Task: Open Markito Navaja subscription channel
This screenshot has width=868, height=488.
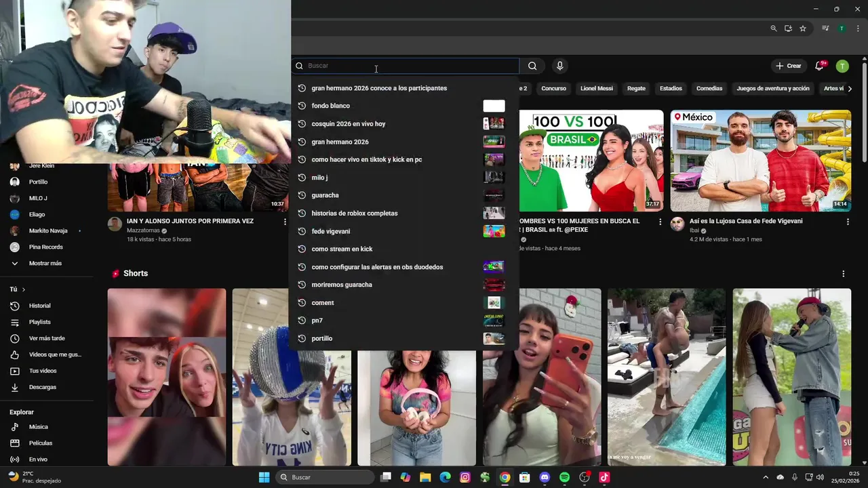Action: click(x=47, y=230)
